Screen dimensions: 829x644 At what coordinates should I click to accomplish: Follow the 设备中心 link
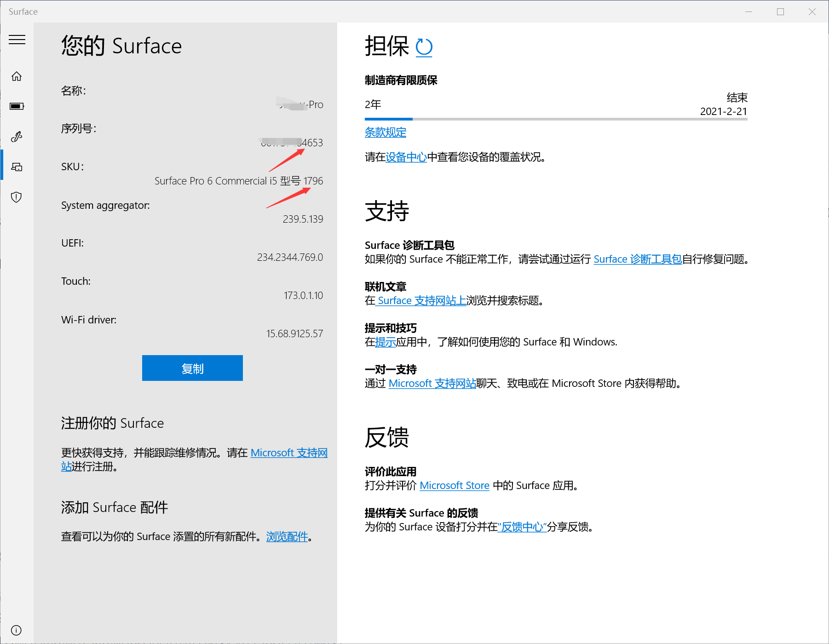coord(406,157)
